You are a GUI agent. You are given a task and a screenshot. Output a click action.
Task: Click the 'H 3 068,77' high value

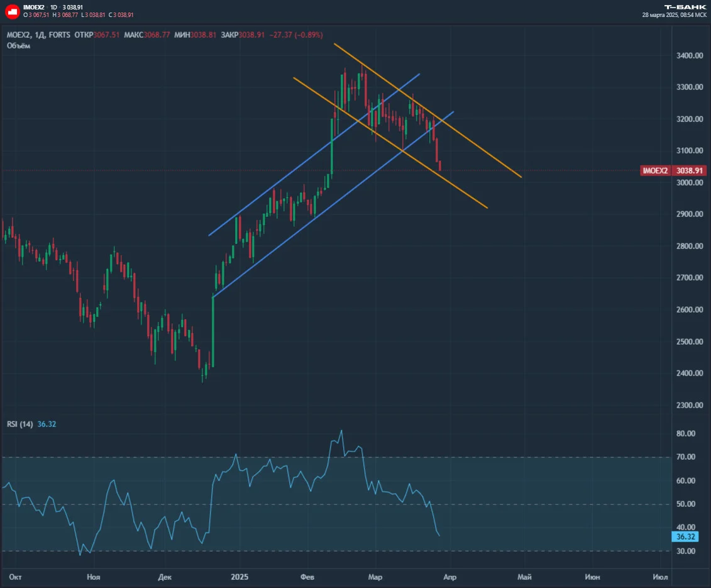[x=65, y=15]
